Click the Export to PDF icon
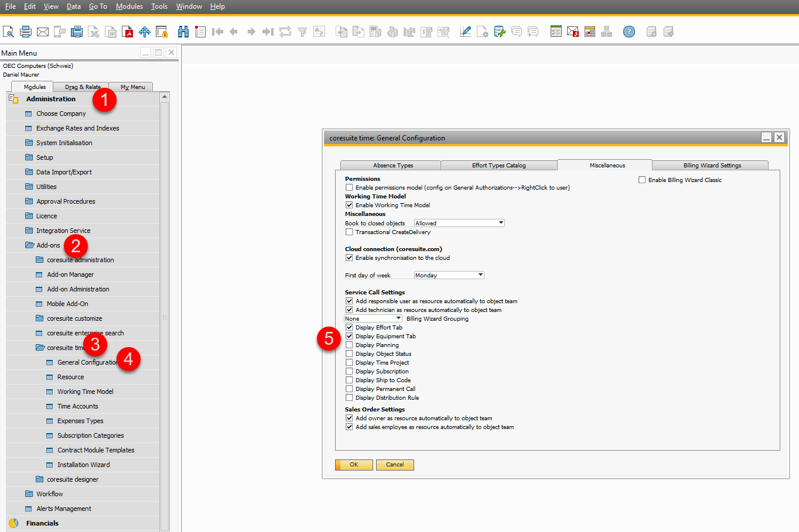Screen dimensions: 799x532 pos(128,32)
